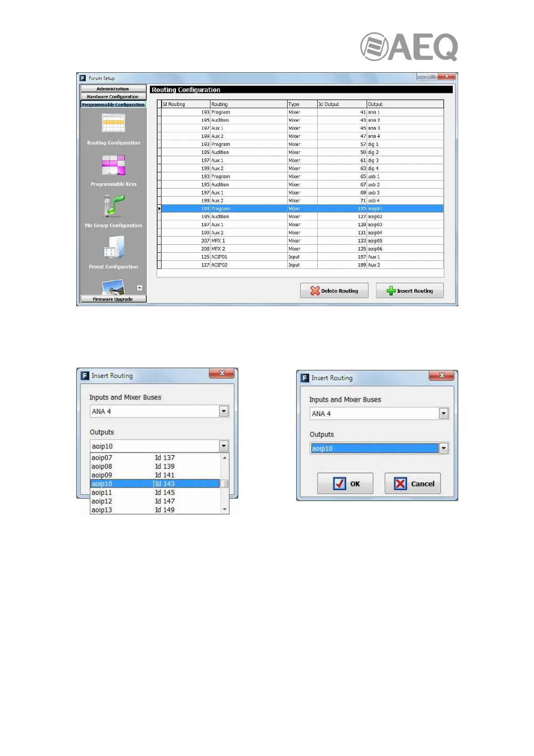Open the Administration section
The image size is (534, 756).
113,89
